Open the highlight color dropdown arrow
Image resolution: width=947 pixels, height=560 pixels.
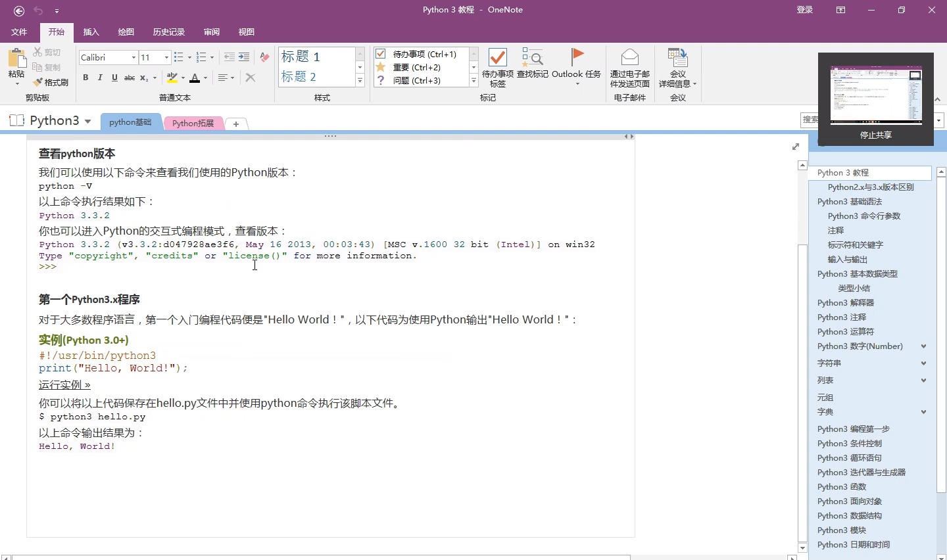pyautogui.click(x=183, y=78)
